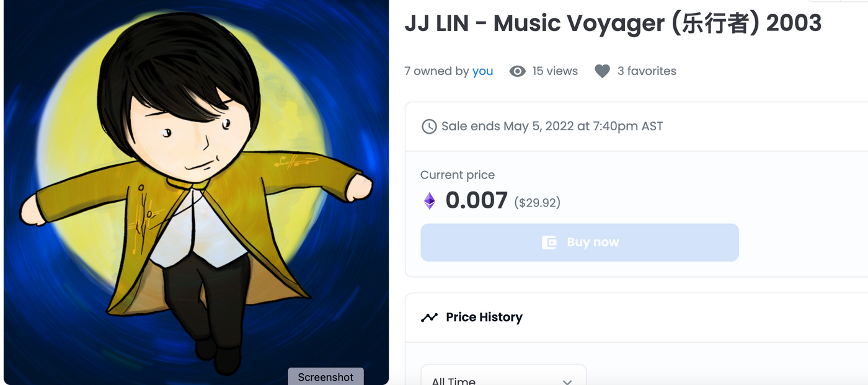Click the "7 owned by" text
868x385 pixels.
click(436, 71)
